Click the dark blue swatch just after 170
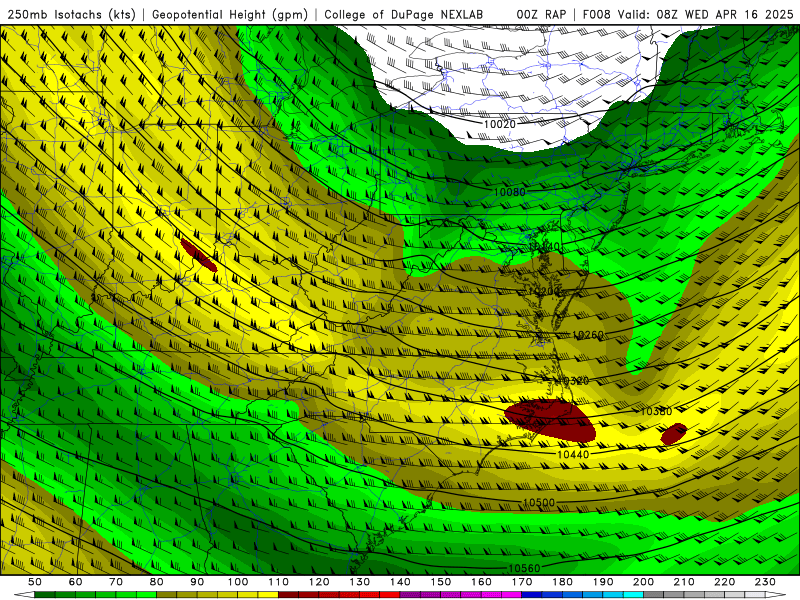Viewport: 800px width, 600px height. (x=532, y=595)
